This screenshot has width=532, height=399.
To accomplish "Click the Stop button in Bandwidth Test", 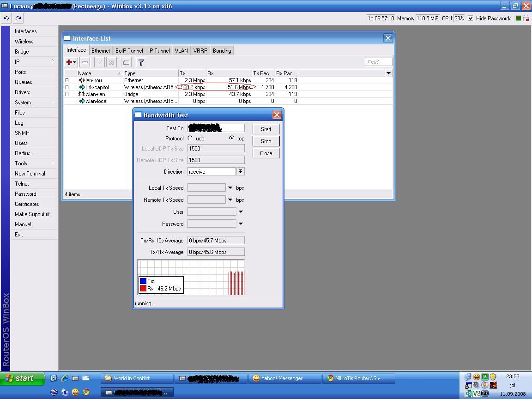I will [x=266, y=141].
